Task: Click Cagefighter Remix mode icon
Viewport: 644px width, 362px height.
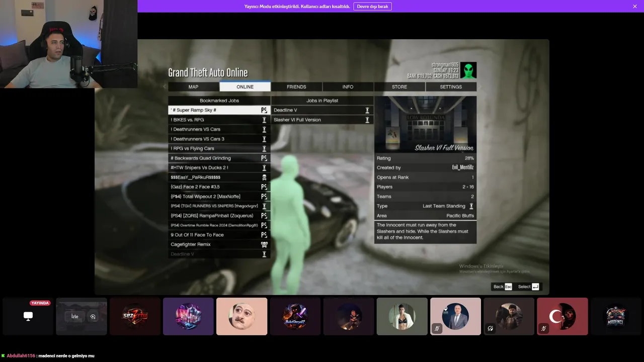Action: pyautogui.click(x=264, y=244)
